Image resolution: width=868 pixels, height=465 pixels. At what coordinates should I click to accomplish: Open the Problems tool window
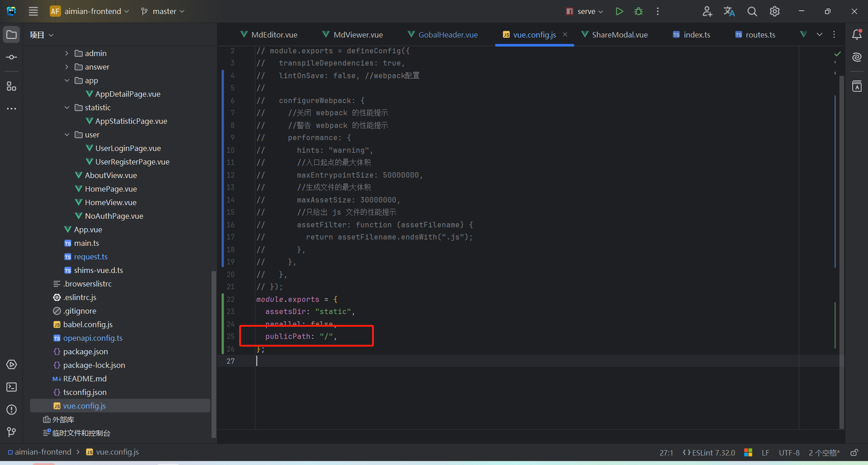pyautogui.click(x=12, y=410)
